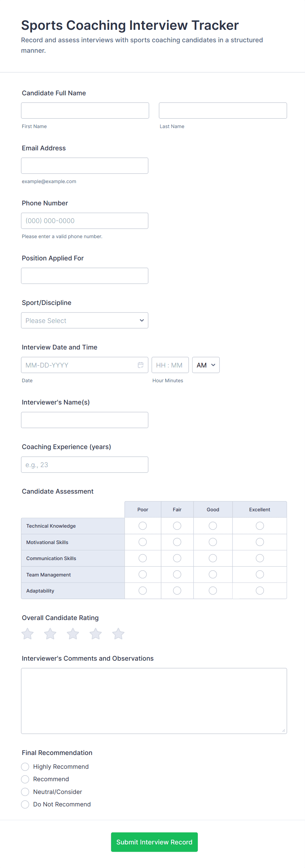Mark Technical Knowledge as Excellent
The width and height of the screenshot is (305, 868).
point(259,526)
